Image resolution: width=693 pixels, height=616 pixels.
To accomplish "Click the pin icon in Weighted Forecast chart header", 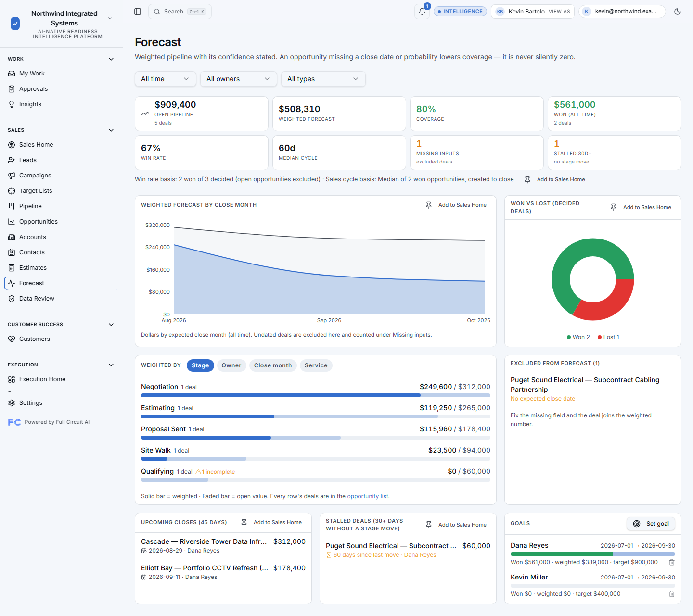I will tap(429, 205).
